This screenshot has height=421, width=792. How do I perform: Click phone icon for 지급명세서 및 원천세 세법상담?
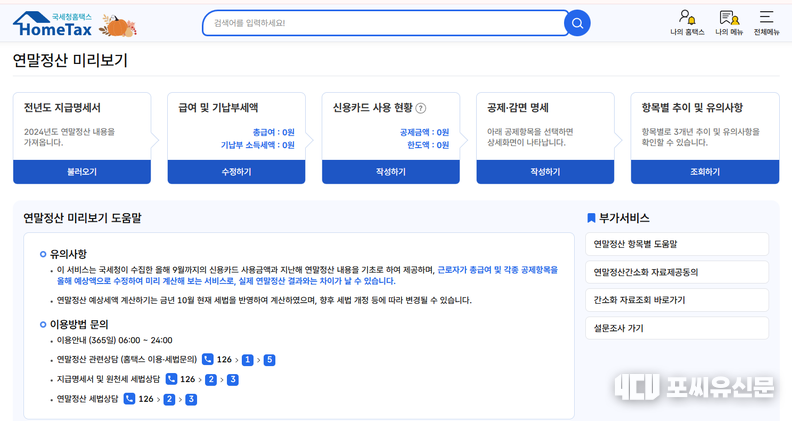click(171, 379)
